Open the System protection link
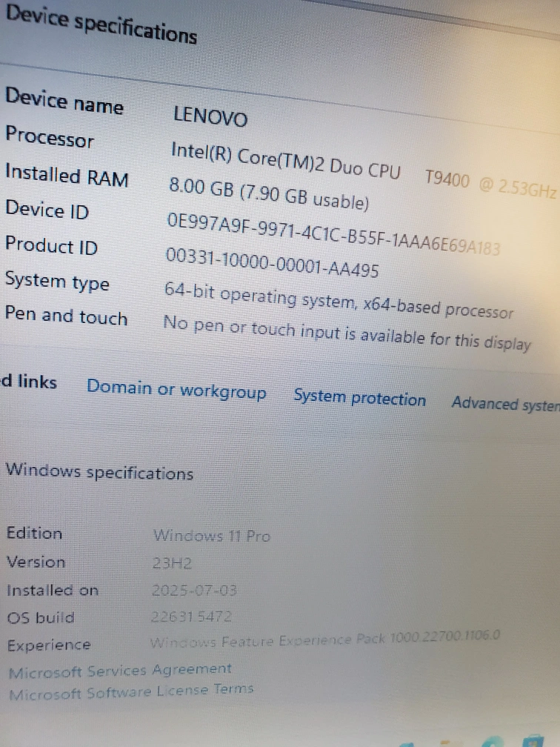Screen dimensions: 560x747 pyautogui.click(x=359, y=397)
